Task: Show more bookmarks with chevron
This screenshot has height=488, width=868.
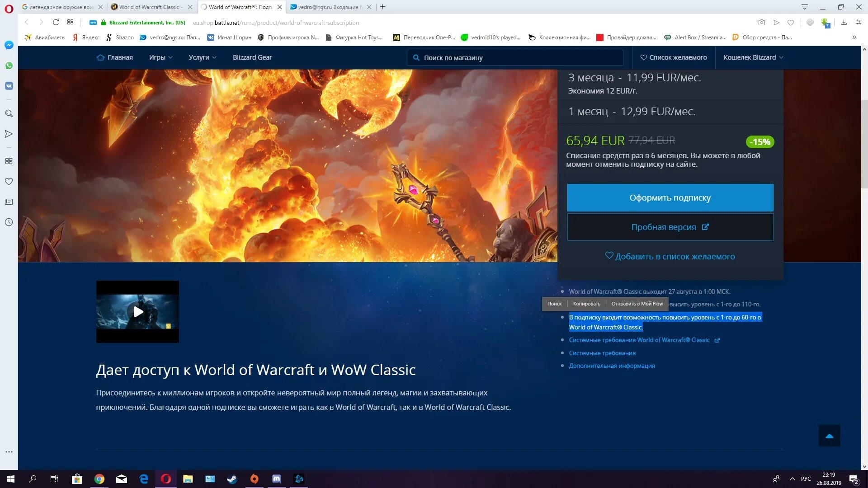Action: (854, 38)
